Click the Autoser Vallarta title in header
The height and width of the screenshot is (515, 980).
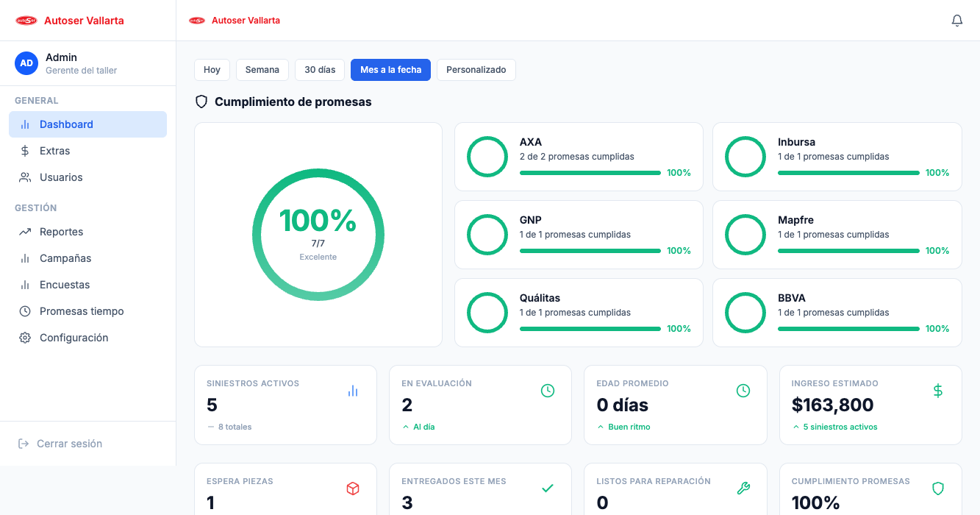point(246,21)
